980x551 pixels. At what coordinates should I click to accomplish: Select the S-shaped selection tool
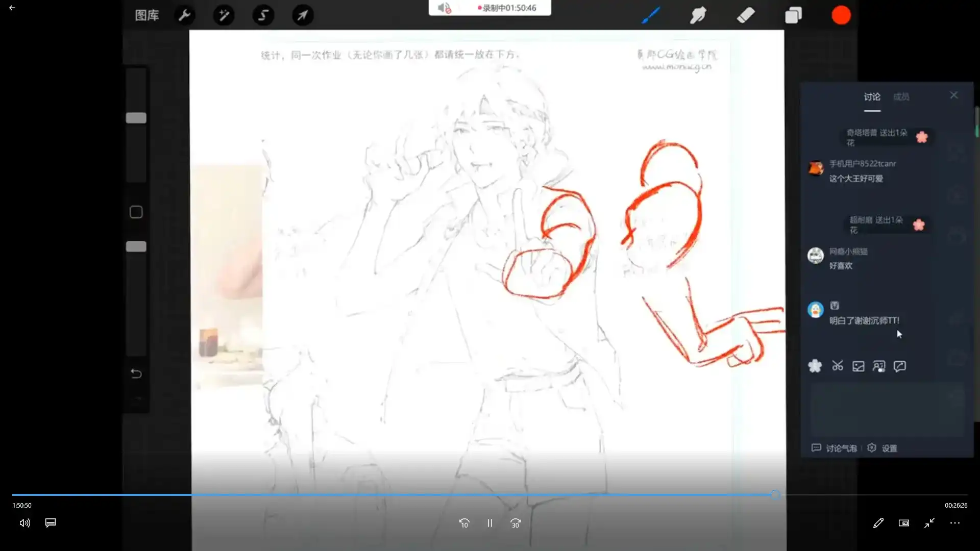tap(263, 15)
